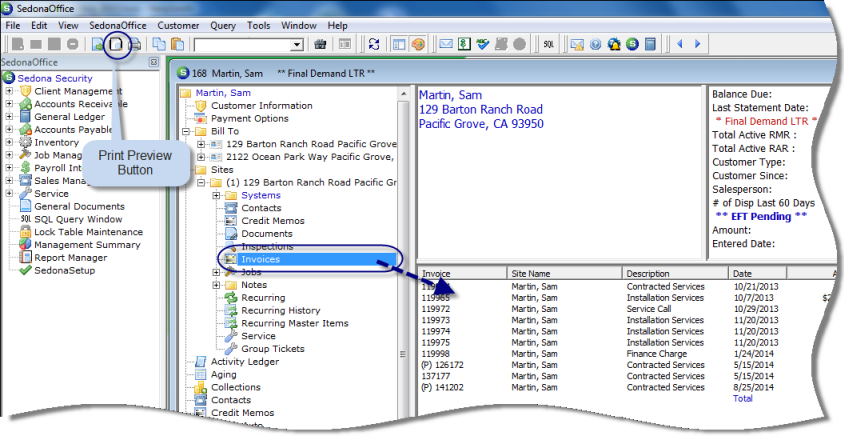Launch SedonaSetup from sidebar
The image size is (844, 436).
tap(65, 270)
